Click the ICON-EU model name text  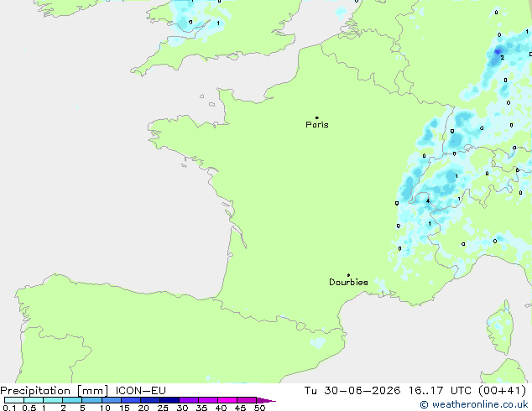(x=140, y=391)
